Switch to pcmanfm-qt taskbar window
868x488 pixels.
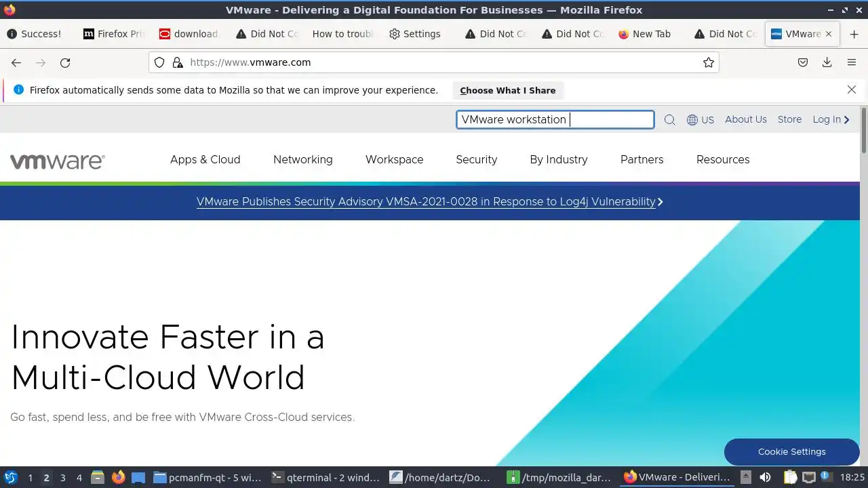click(208, 477)
